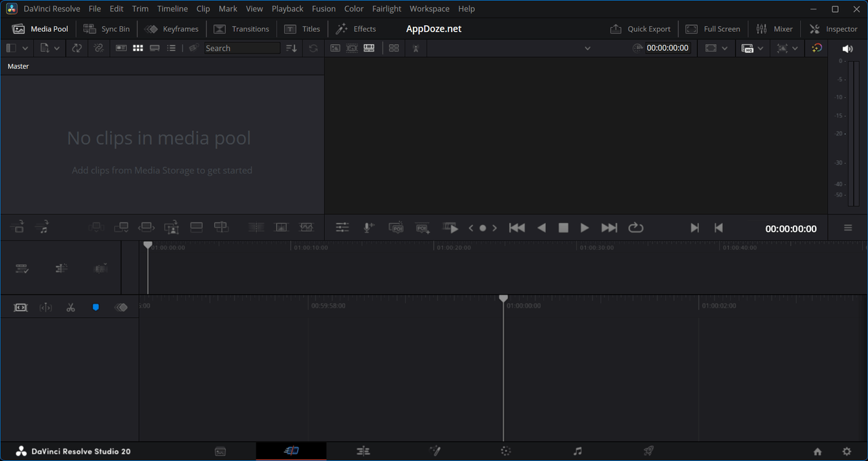Go to the Deliver rocket page
868x461 pixels.
click(x=648, y=452)
